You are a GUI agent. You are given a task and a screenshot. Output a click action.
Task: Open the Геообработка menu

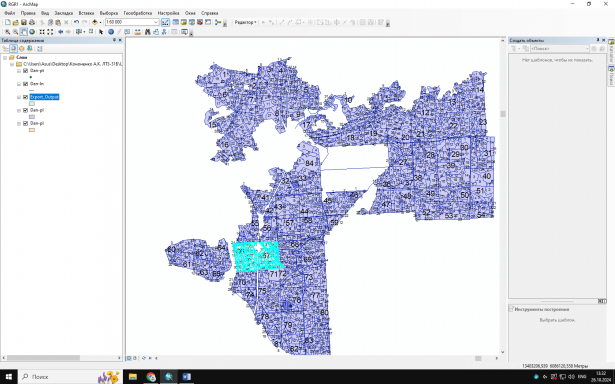tap(138, 13)
